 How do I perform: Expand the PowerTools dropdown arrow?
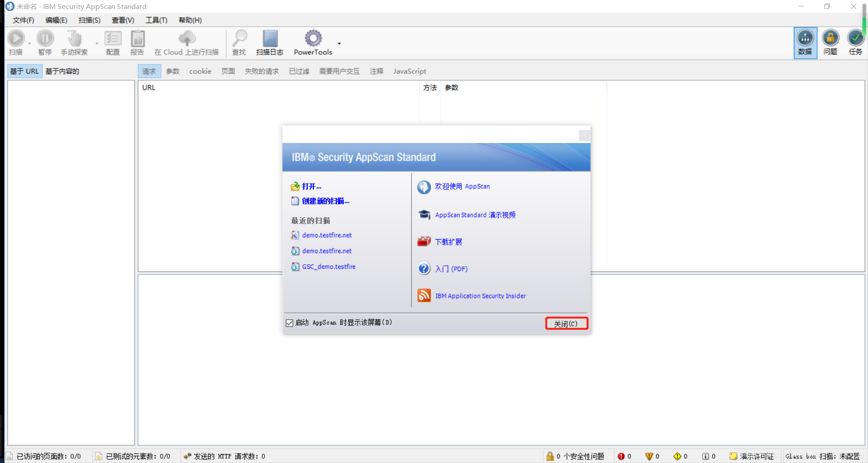[339, 44]
